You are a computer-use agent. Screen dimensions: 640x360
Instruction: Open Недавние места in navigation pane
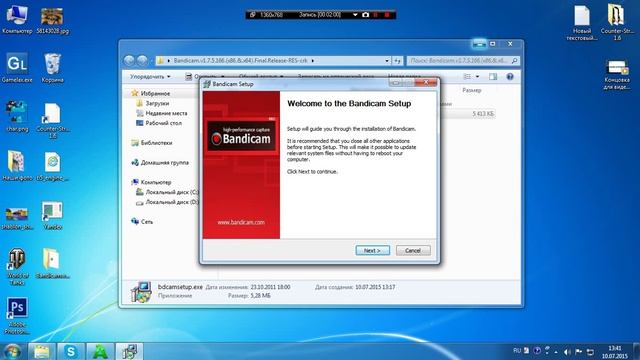coord(166,113)
